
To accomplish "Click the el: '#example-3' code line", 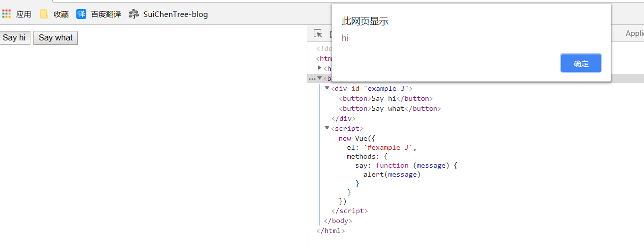I will point(381,148).
